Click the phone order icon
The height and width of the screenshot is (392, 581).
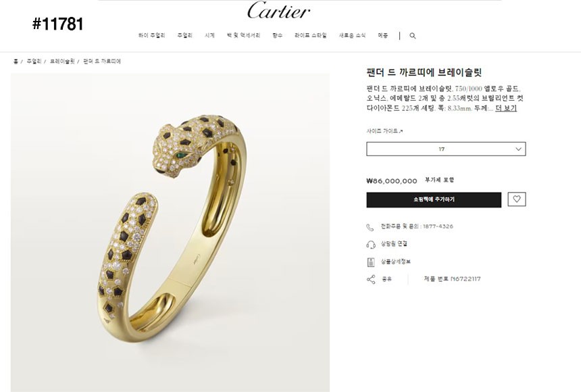(370, 227)
